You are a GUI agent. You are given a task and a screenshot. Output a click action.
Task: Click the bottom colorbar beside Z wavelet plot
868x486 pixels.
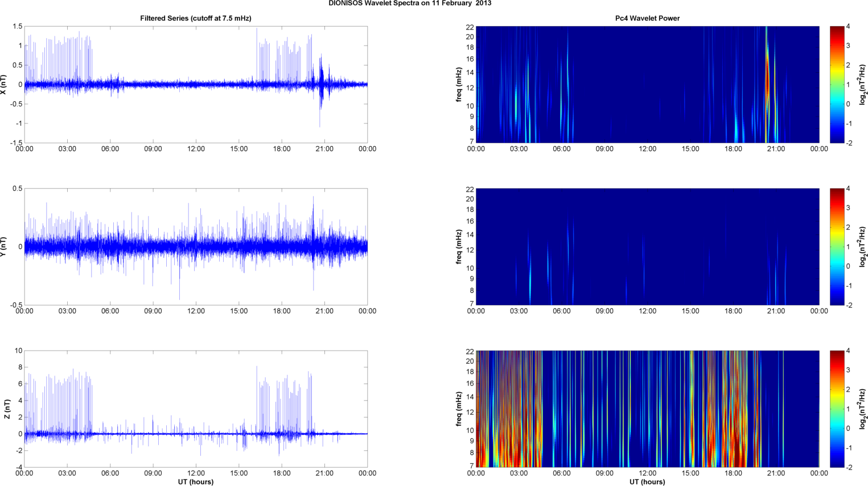coord(837,409)
